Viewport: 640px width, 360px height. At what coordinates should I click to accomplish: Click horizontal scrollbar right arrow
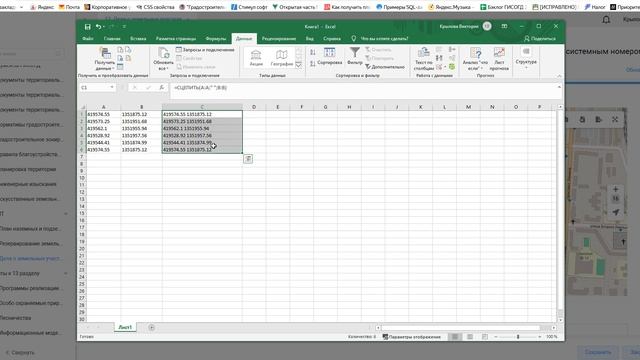click(553, 327)
